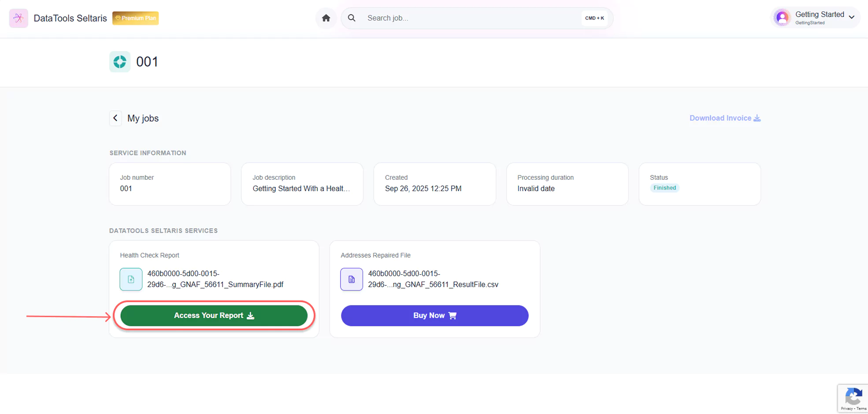The image size is (868, 414).
Task: Click the SummaryFile.pdf file icon
Action: coord(131,279)
